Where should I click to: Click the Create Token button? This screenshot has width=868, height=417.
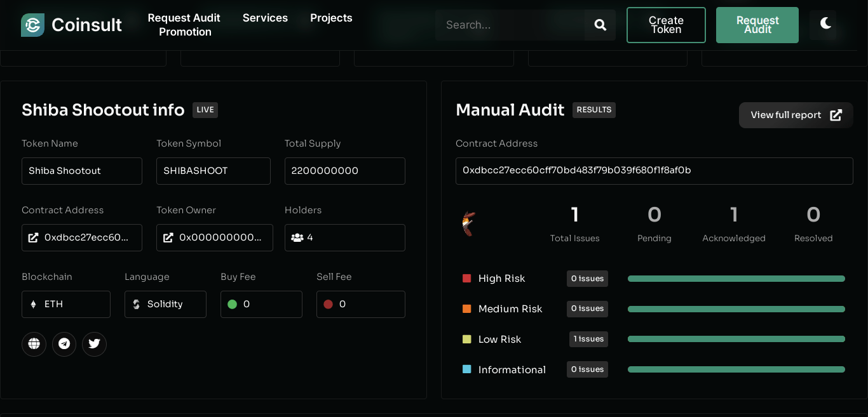[x=666, y=25]
